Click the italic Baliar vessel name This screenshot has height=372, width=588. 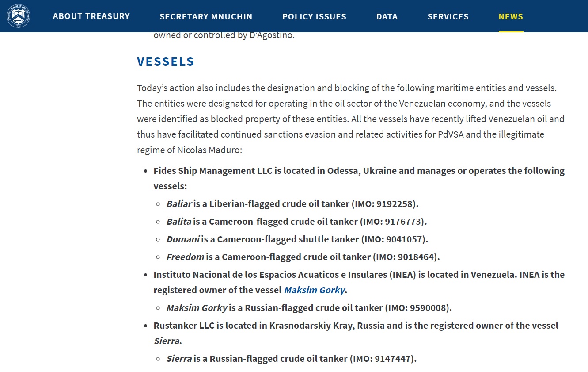(179, 204)
